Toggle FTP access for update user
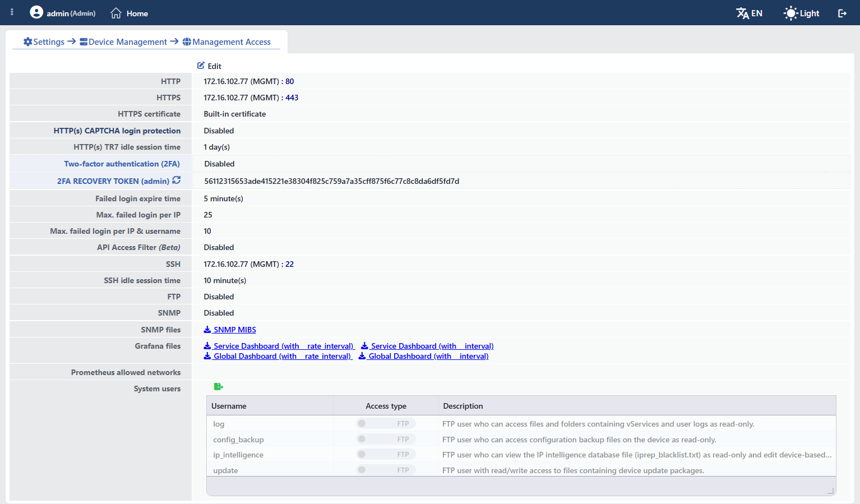Image resolution: width=860 pixels, height=504 pixels. 386,470
